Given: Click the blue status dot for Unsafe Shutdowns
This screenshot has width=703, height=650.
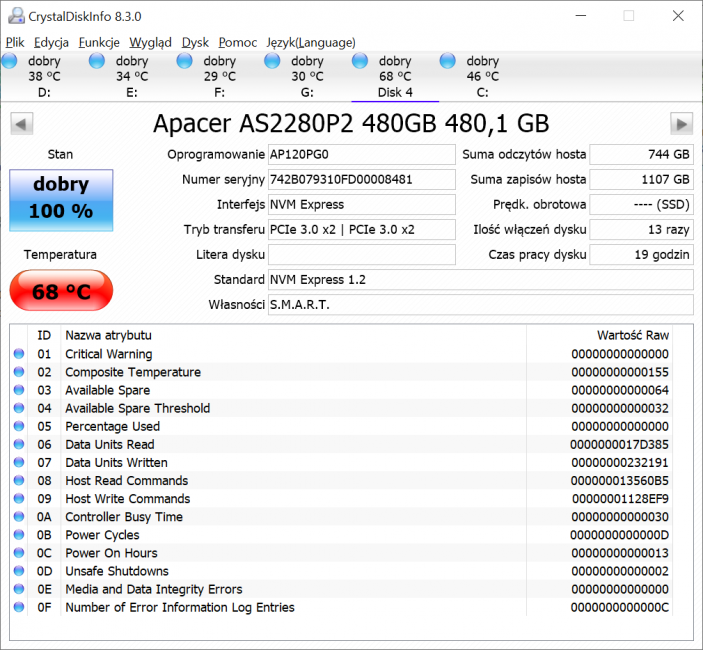Looking at the screenshot, I should 19,571.
